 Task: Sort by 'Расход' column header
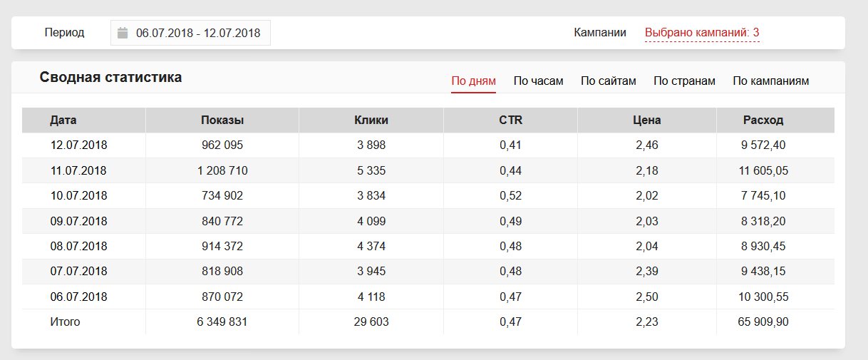763,120
